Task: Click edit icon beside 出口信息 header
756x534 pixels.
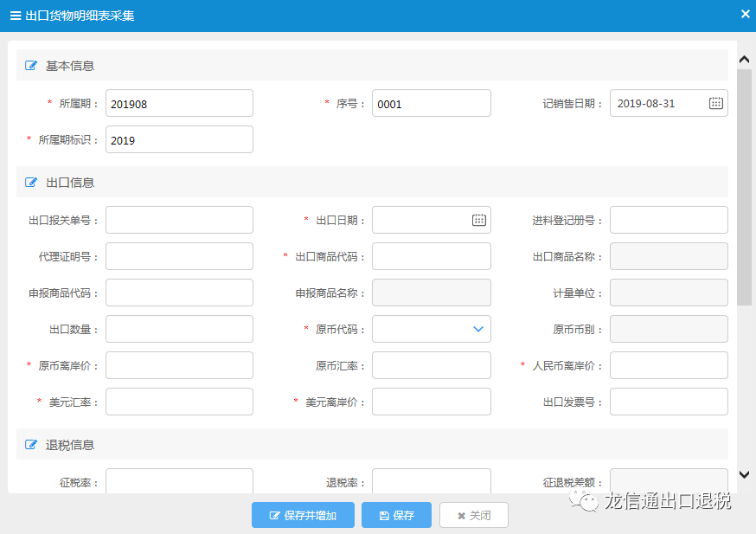Action: click(x=31, y=183)
